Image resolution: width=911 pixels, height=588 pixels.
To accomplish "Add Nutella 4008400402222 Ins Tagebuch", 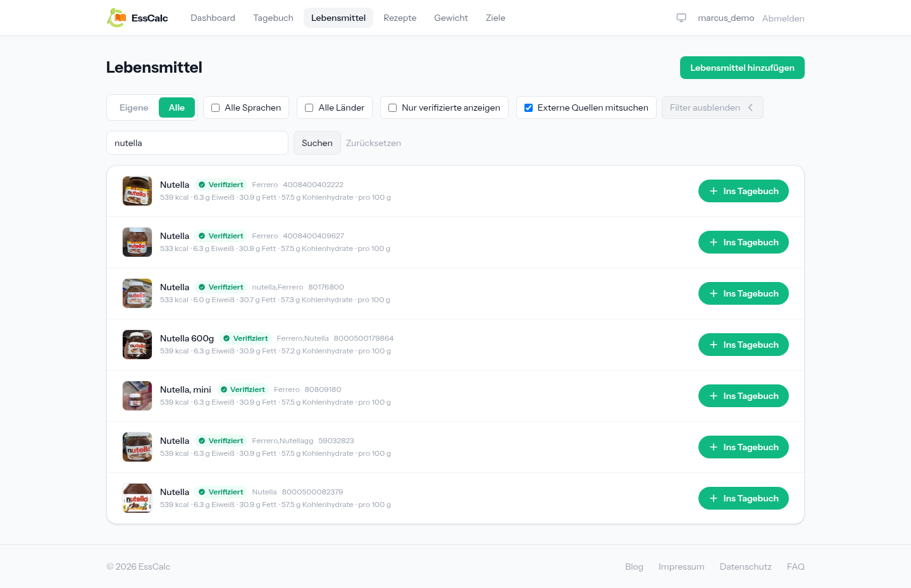I will click(x=743, y=191).
